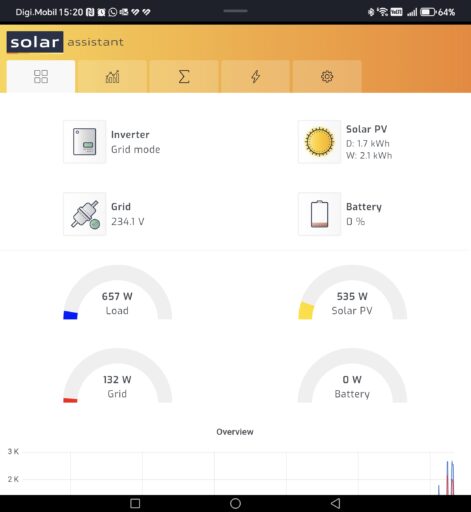Tap the Wi-Fi status icon

pyautogui.click(x=383, y=12)
